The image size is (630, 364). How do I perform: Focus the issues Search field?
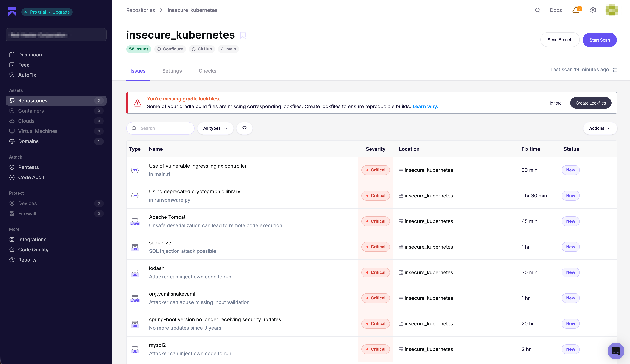pos(160,128)
